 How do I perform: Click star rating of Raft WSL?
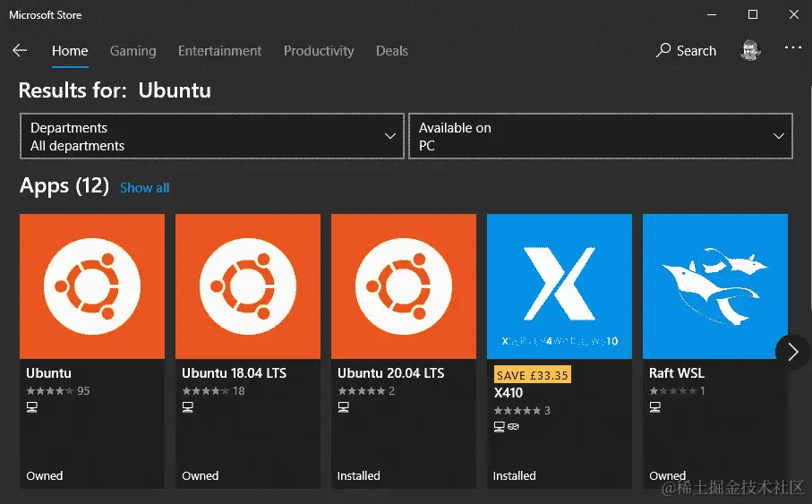pos(673,391)
